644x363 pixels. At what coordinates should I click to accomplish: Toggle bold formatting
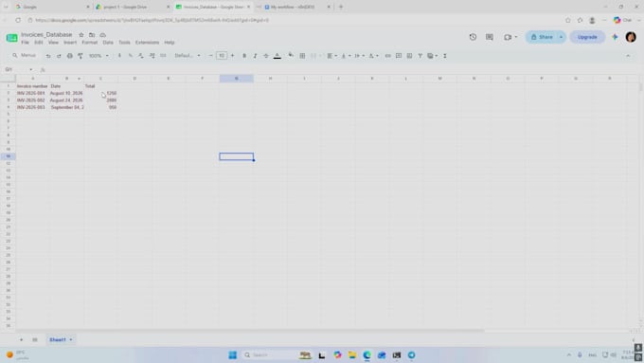[x=244, y=56]
